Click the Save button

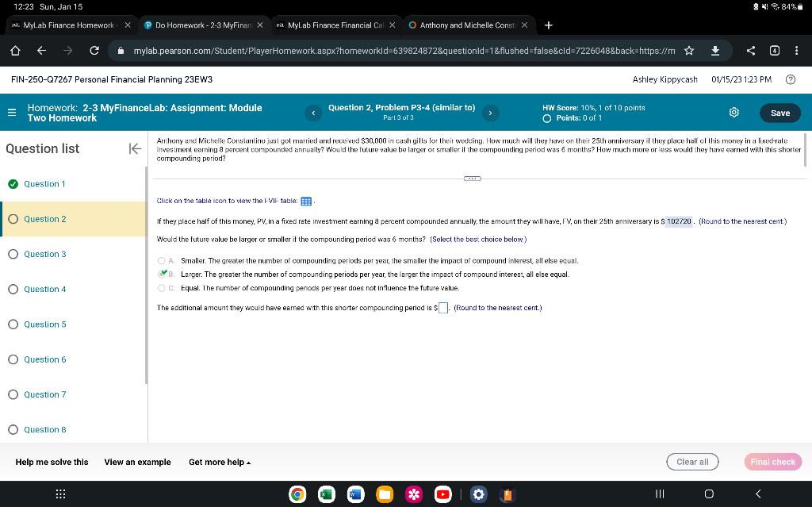780,113
